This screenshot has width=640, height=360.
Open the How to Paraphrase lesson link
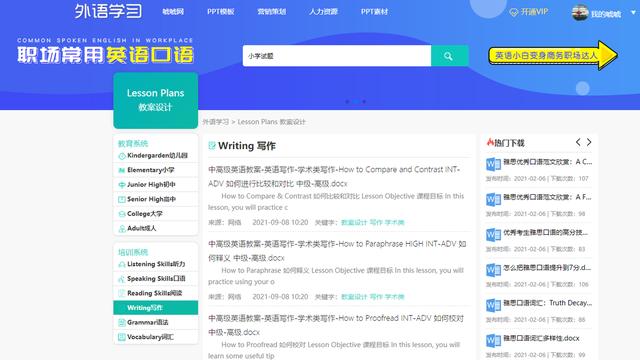(x=337, y=251)
